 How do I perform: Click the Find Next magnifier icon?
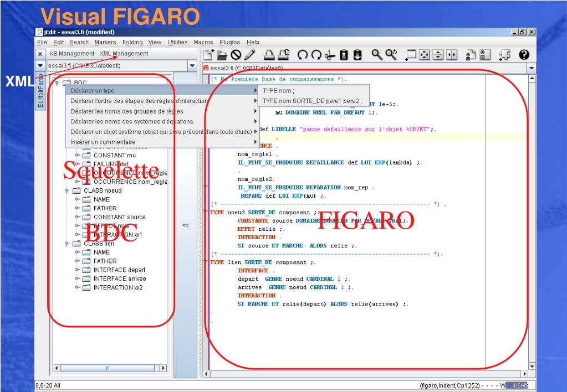click(391, 55)
